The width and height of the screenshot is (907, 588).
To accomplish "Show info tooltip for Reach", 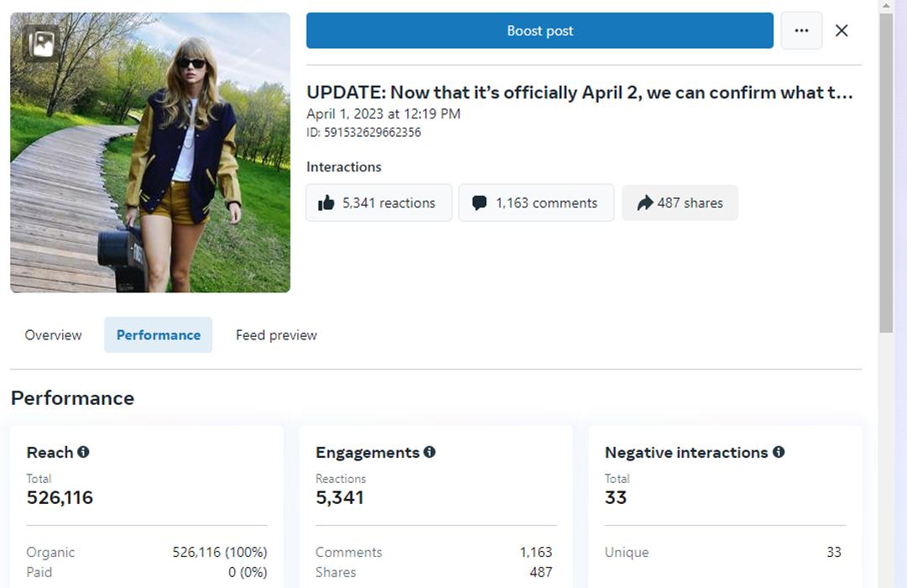I will (83, 452).
